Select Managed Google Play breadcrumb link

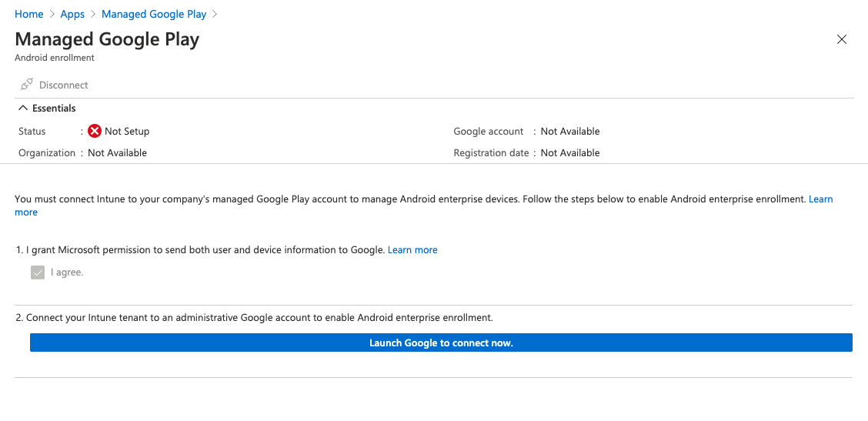154,15
